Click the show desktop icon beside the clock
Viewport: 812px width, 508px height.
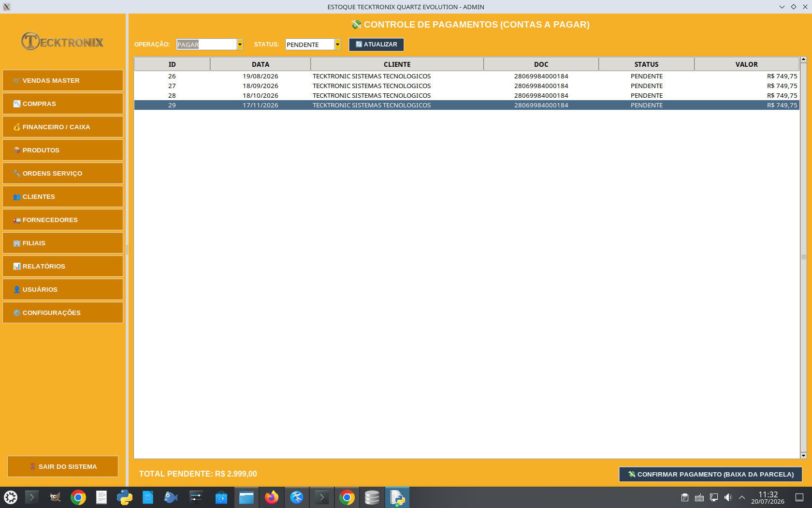pyautogui.click(x=799, y=497)
